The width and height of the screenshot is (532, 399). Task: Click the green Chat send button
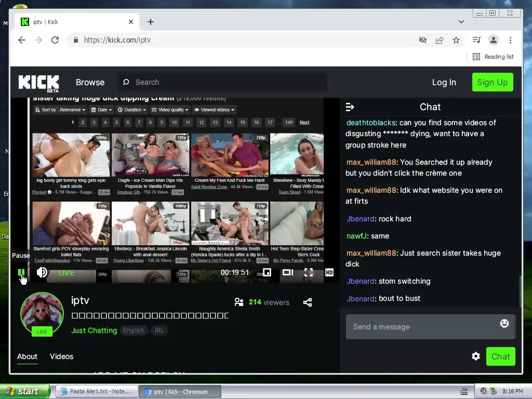point(500,356)
